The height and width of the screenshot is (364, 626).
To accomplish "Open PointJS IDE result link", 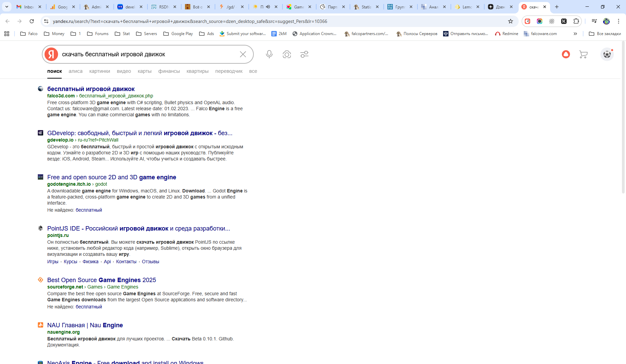I will [139, 229].
